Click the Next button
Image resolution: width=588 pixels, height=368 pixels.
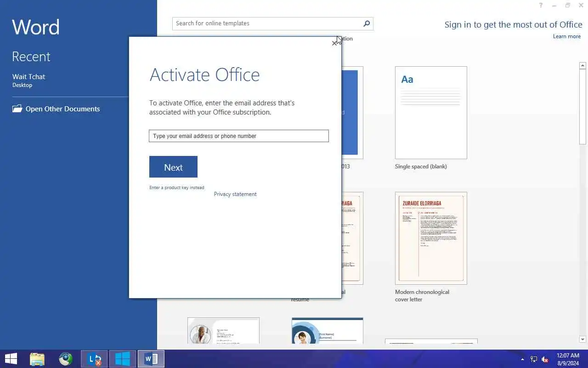click(x=173, y=167)
